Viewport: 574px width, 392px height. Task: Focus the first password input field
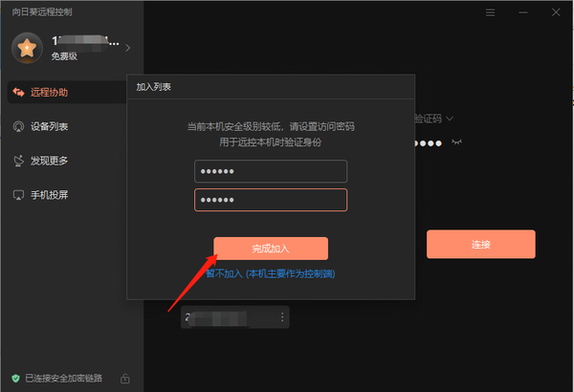[271, 171]
